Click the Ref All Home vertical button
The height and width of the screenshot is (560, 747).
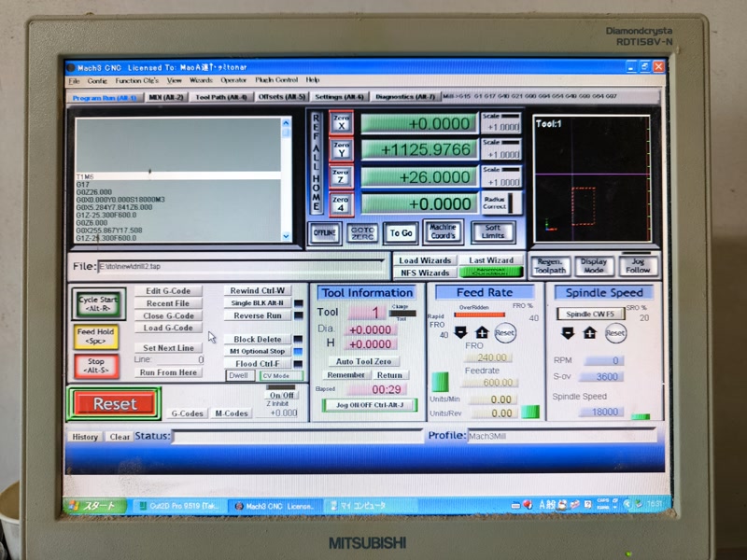click(316, 162)
